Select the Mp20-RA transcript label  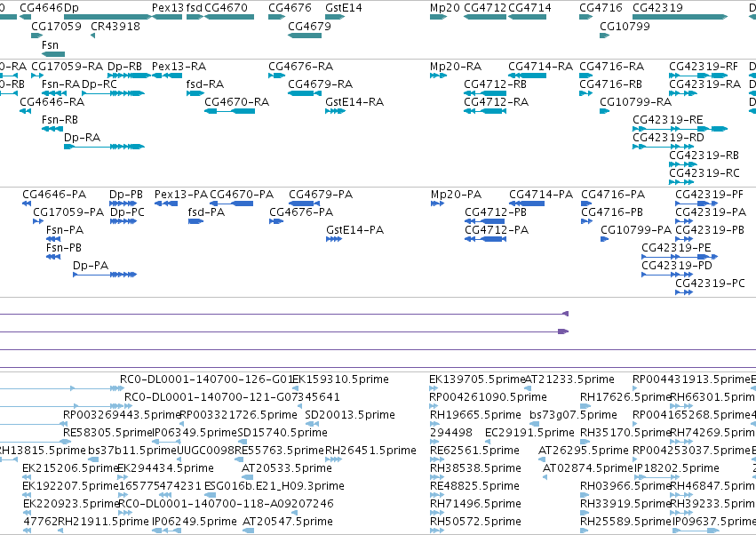pos(456,67)
